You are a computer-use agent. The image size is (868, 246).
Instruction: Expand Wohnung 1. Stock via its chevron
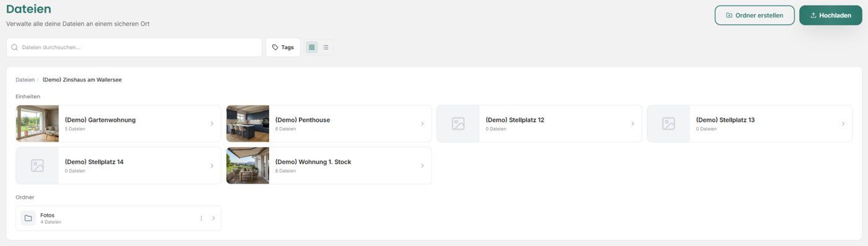click(422, 165)
